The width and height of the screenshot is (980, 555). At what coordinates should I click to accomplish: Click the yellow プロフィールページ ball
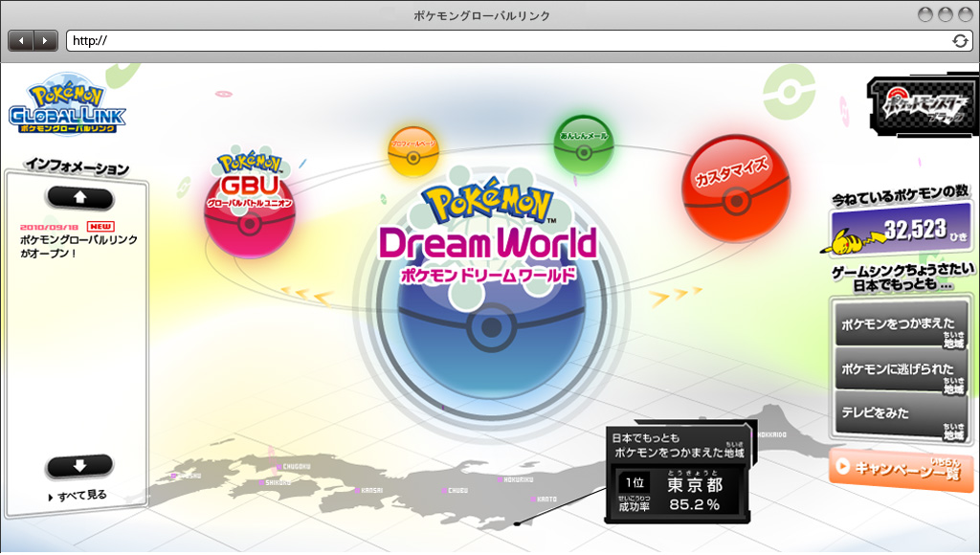click(413, 152)
